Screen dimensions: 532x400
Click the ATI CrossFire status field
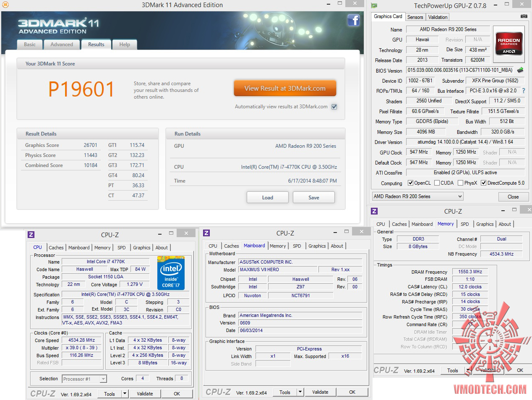click(465, 173)
